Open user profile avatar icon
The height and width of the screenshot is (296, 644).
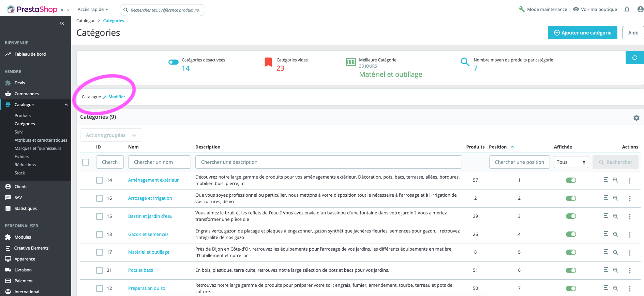pos(640,9)
